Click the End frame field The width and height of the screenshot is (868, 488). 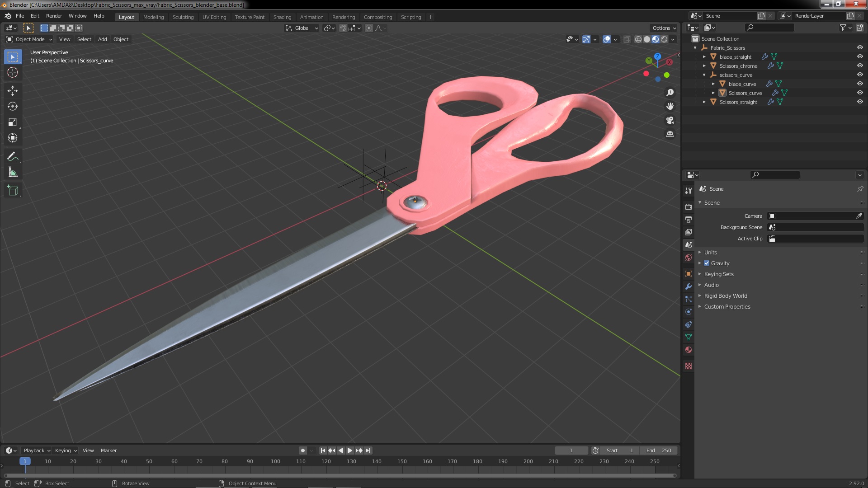coord(659,450)
